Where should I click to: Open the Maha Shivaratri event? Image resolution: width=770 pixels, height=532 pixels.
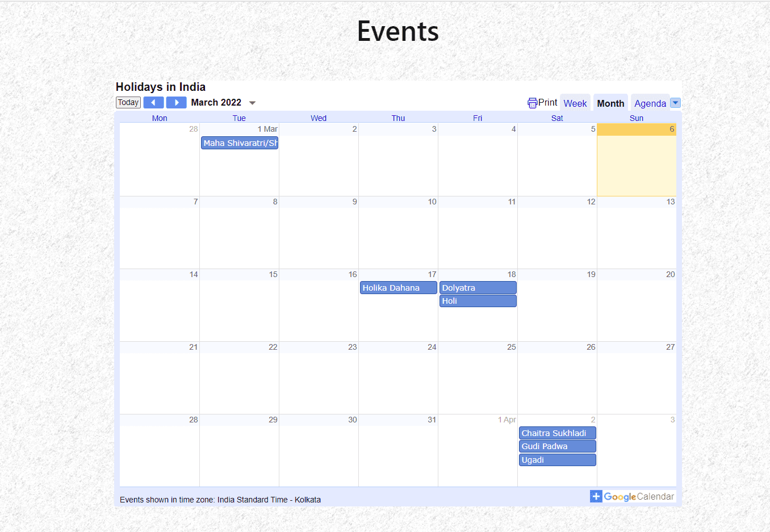click(240, 143)
